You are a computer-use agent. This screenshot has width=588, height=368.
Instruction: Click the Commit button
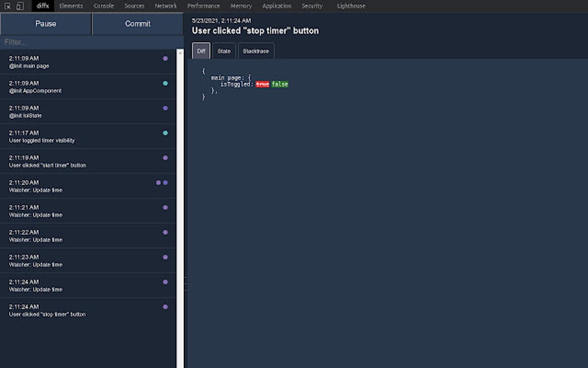(137, 24)
